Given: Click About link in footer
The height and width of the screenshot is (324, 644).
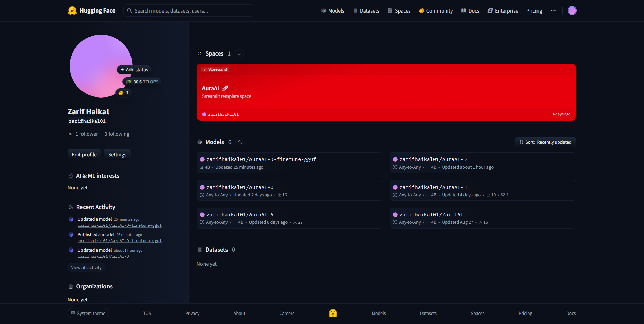Looking at the screenshot, I should 239,313.
